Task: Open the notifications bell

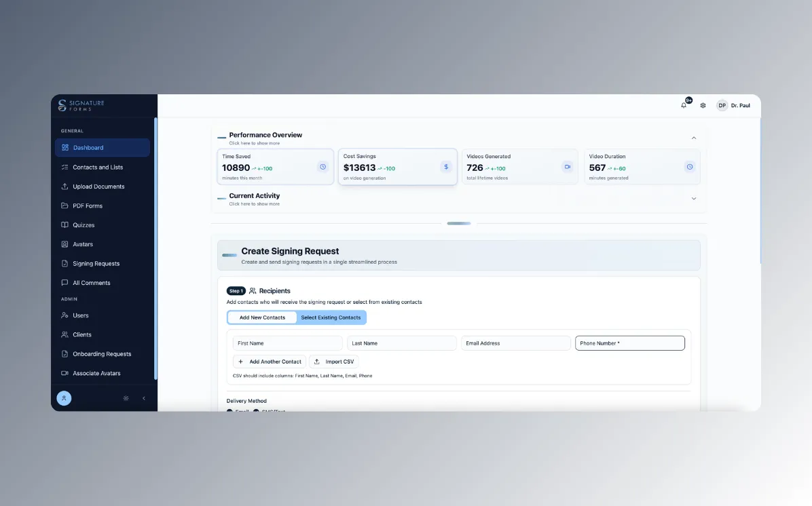Action: click(x=684, y=105)
